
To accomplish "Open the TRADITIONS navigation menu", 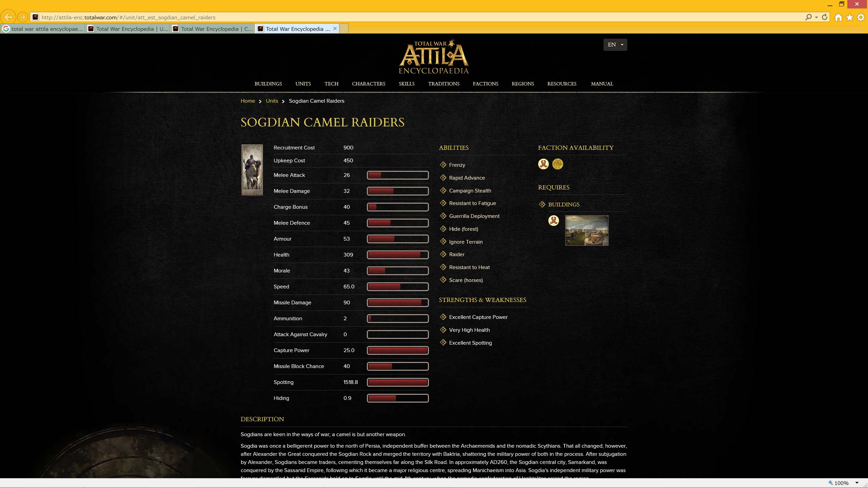I will click(443, 84).
